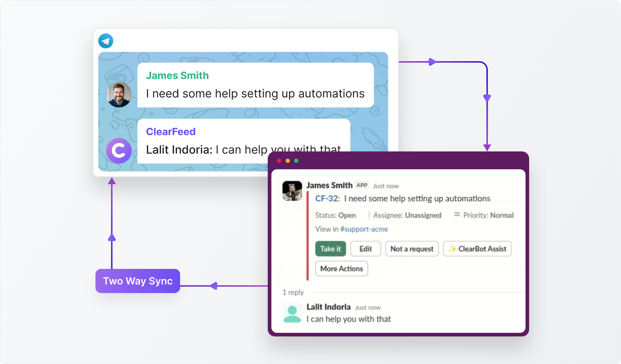This screenshot has width=621, height=364.
Task: Click the yellow minimize dot on Slack window
Action: [287, 161]
